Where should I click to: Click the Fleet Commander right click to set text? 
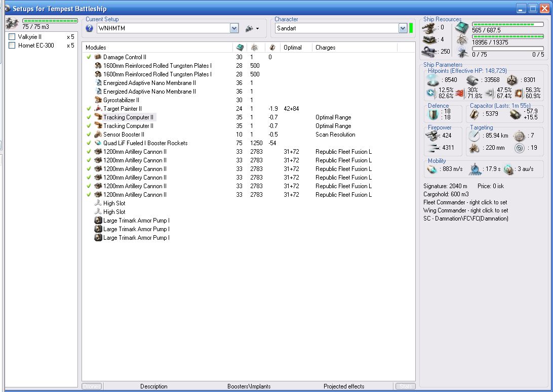pos(465,202)
